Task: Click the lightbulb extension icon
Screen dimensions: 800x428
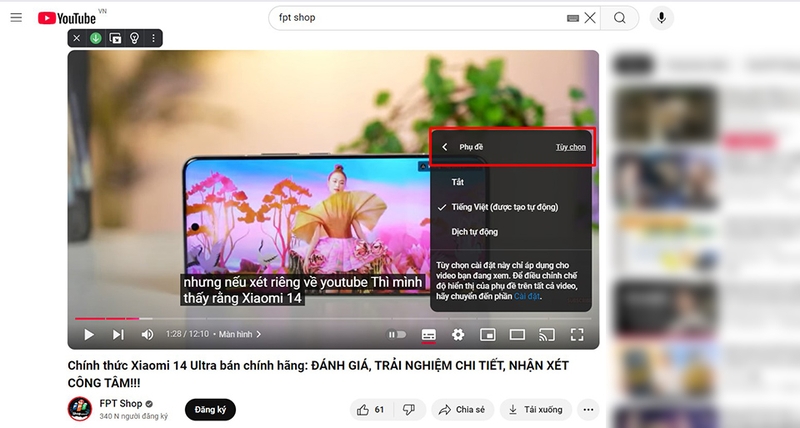Action: [x=134, y=38]
